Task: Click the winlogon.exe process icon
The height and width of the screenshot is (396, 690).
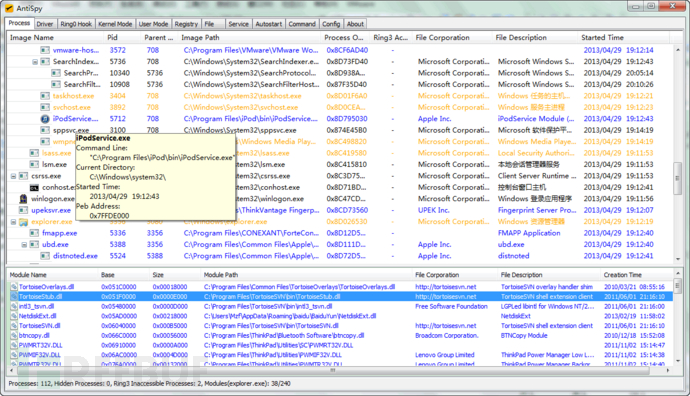Action: 23,199
